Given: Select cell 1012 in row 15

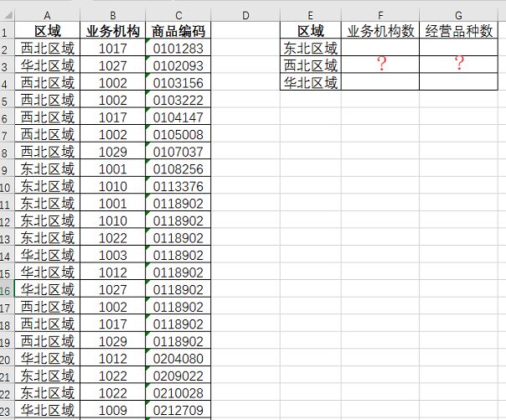Looking at the screenshot, I should point(112,272).
